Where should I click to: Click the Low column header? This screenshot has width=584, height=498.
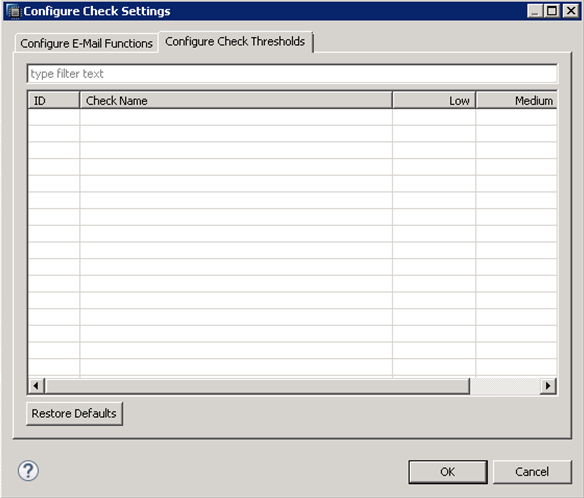434,101
